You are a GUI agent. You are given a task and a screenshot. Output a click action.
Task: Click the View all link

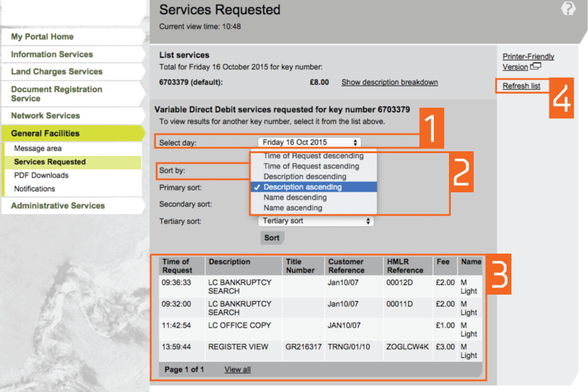237,370
